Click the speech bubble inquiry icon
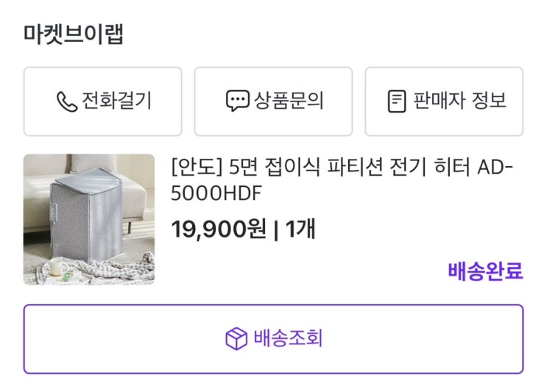This screenshot has height=392, width=547. [x=238, y=101]
